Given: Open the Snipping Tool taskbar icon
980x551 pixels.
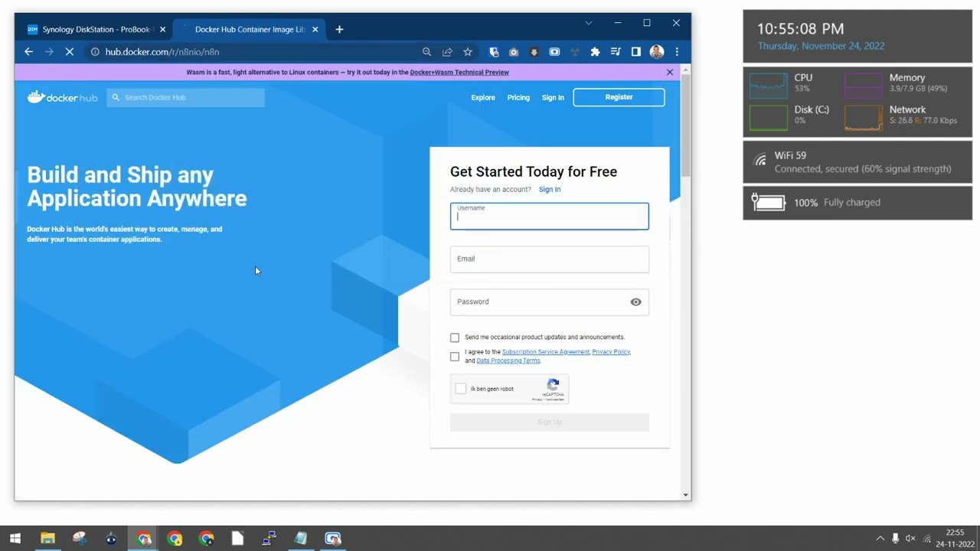Looking at the screenshot, I should (x=80, y=538).
